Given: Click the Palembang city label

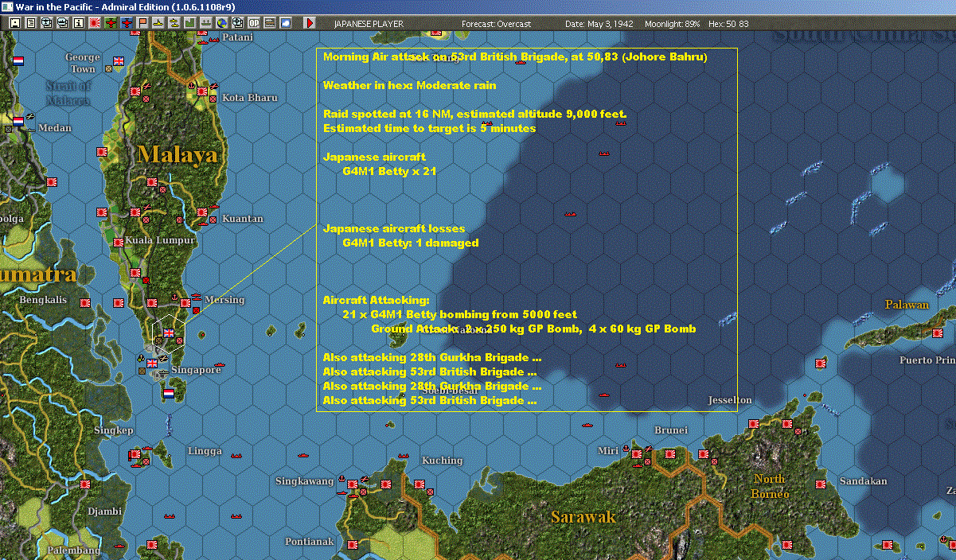Looking at the screenshot, I should (x=74, y=550).
